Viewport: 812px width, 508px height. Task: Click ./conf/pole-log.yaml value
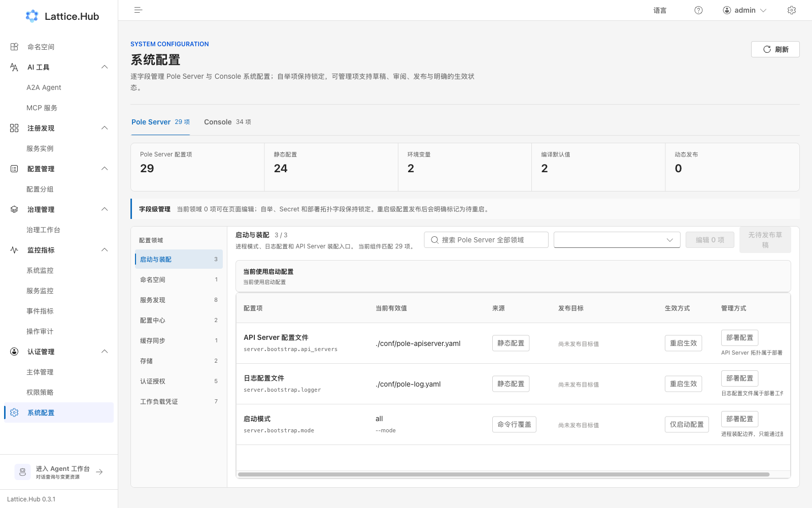[x=408, y=384]
